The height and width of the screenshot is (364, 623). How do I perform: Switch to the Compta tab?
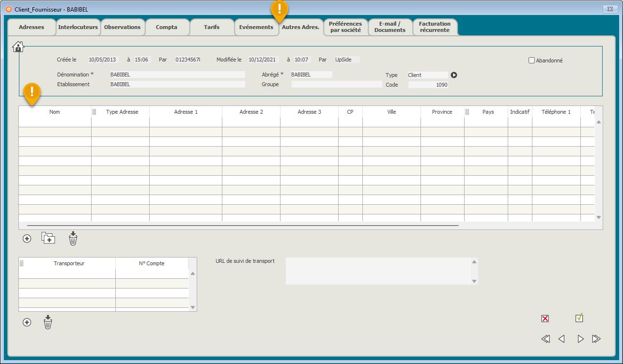tap(166, 27)
